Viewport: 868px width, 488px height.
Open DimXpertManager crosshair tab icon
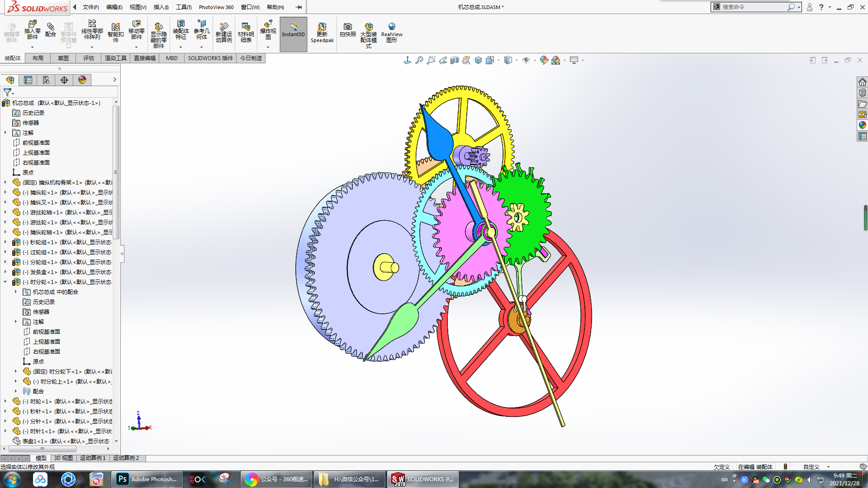pos(64,80)
